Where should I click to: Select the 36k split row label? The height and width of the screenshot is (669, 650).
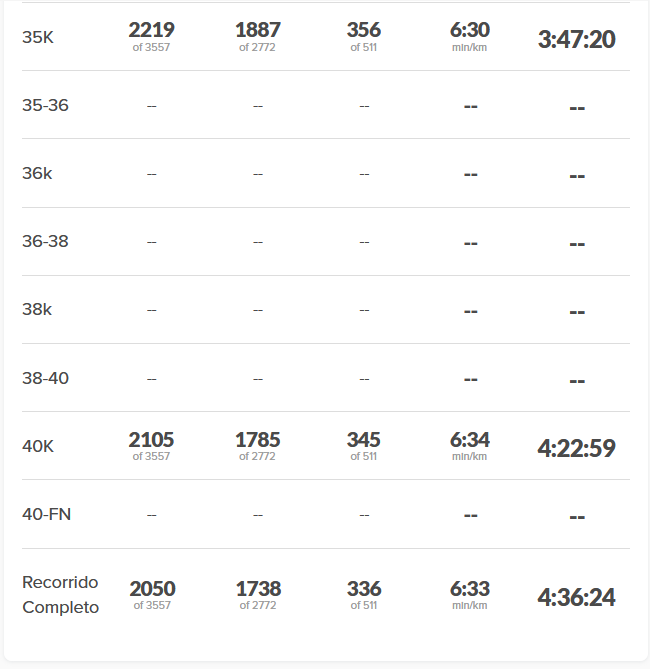(37, 173)
